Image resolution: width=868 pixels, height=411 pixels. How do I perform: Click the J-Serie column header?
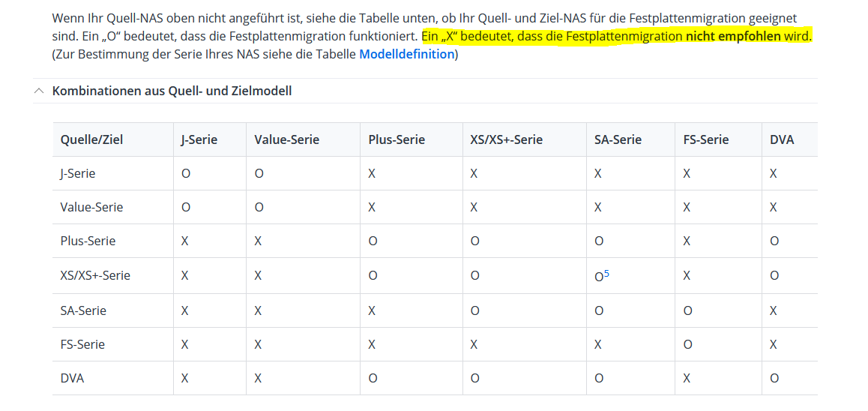pos(199,139)
